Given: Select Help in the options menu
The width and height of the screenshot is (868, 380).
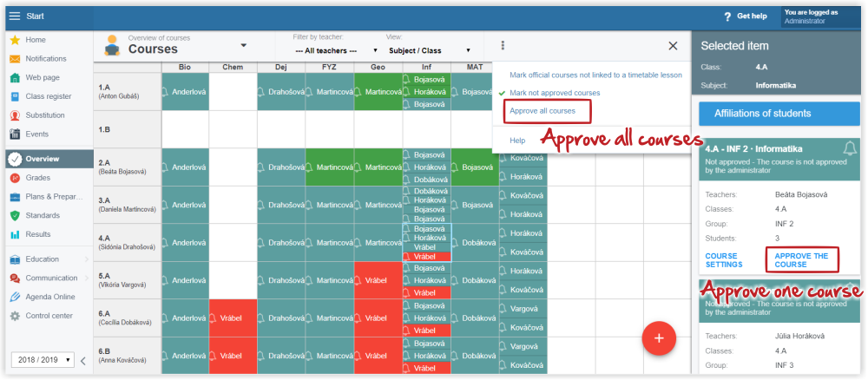Looking at the screenshot, I should coord(517,140).
